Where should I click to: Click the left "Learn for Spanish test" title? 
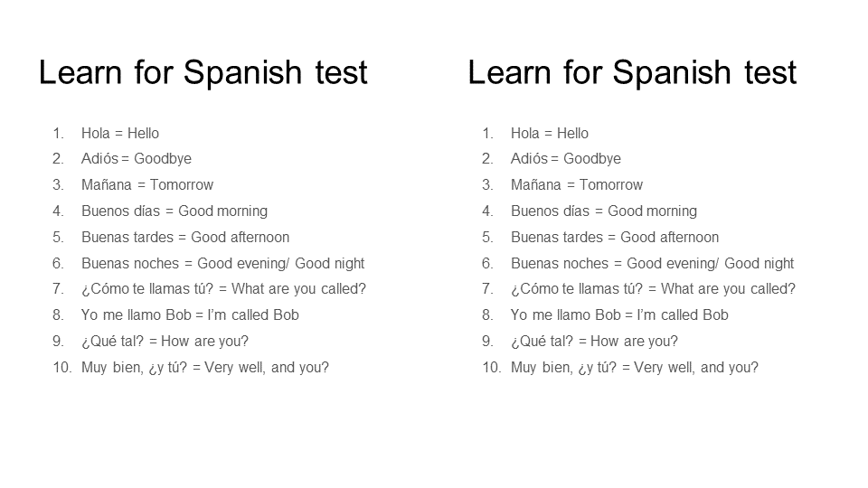203,72
